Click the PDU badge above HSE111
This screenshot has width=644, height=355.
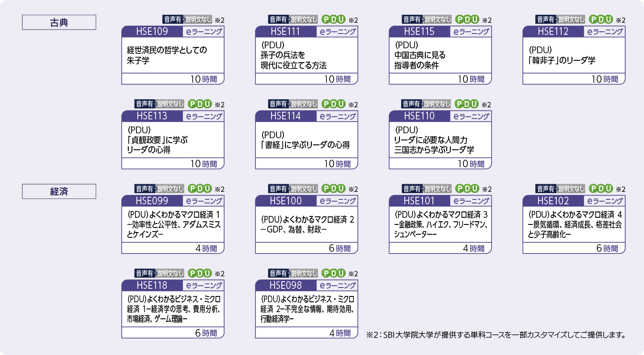tap(334, 19)
